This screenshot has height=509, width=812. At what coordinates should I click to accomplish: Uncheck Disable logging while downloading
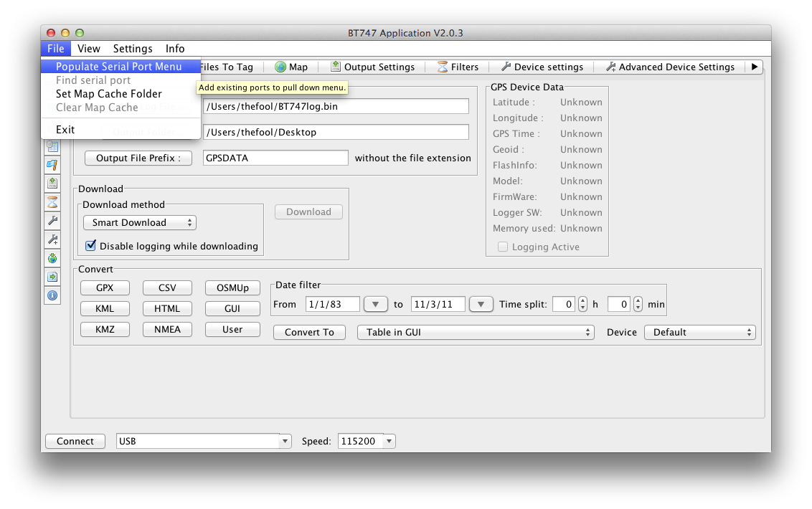pos(90,245)
